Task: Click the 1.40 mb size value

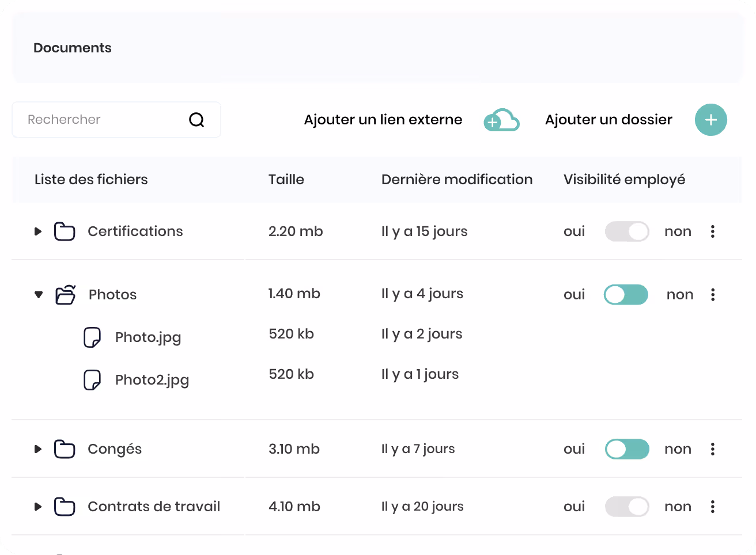Action: [x=294, y=294]
